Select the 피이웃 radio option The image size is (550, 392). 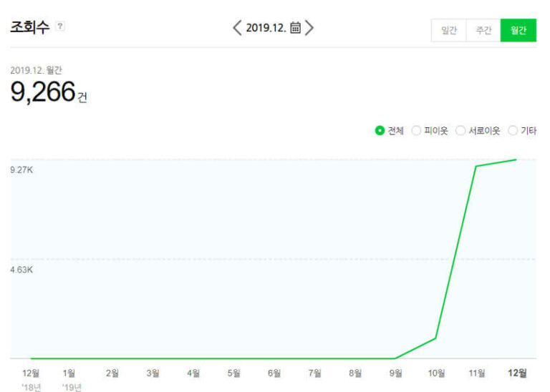pos(416,131)
